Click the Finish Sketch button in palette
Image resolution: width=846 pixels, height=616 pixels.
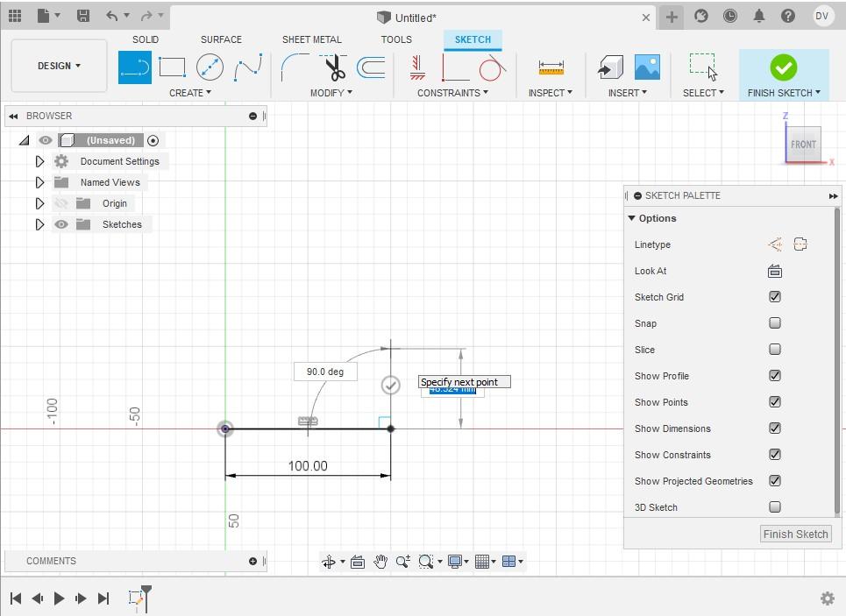point(795,534)
